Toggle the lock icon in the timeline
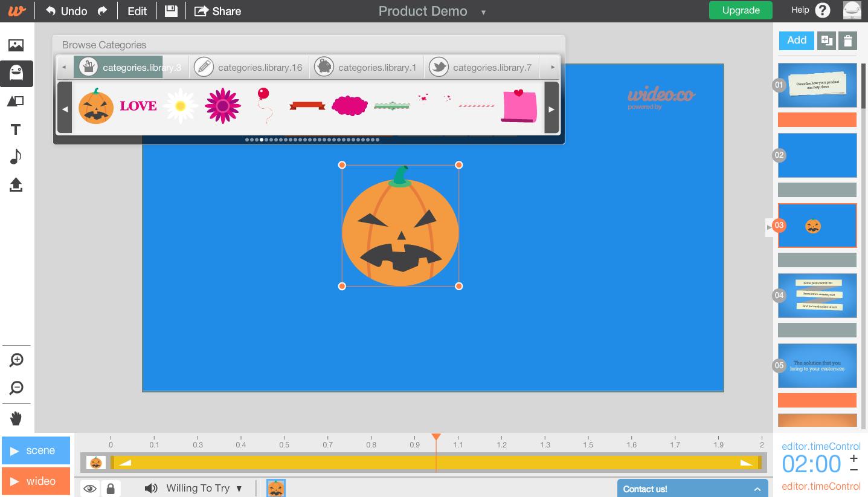 click(x=111, y=489)
